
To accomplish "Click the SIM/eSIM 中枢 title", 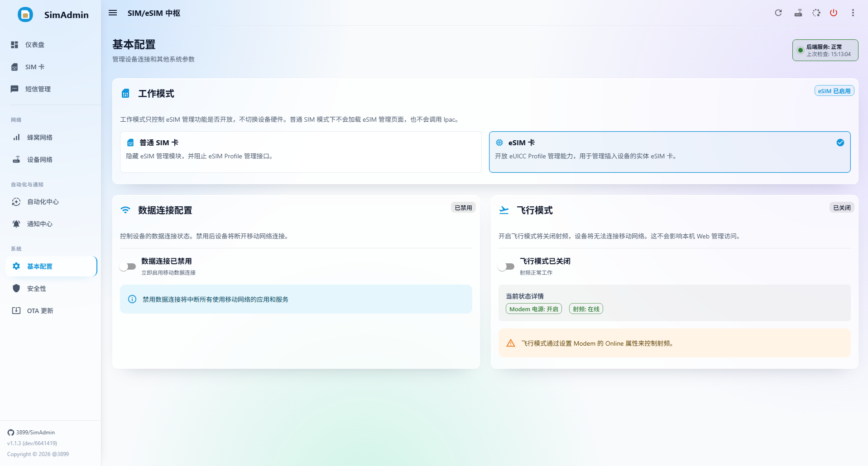I will tap(154, 13).
